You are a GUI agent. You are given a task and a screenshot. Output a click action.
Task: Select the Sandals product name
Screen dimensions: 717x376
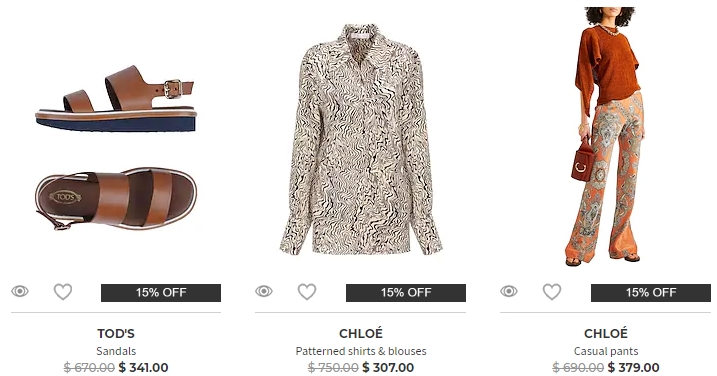(116, 351)
